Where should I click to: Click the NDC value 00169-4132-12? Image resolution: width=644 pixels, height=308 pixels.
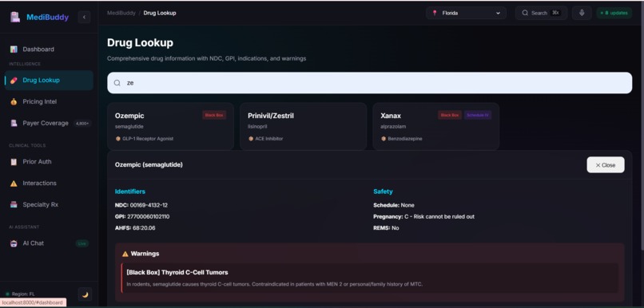[x=149, y=205]
